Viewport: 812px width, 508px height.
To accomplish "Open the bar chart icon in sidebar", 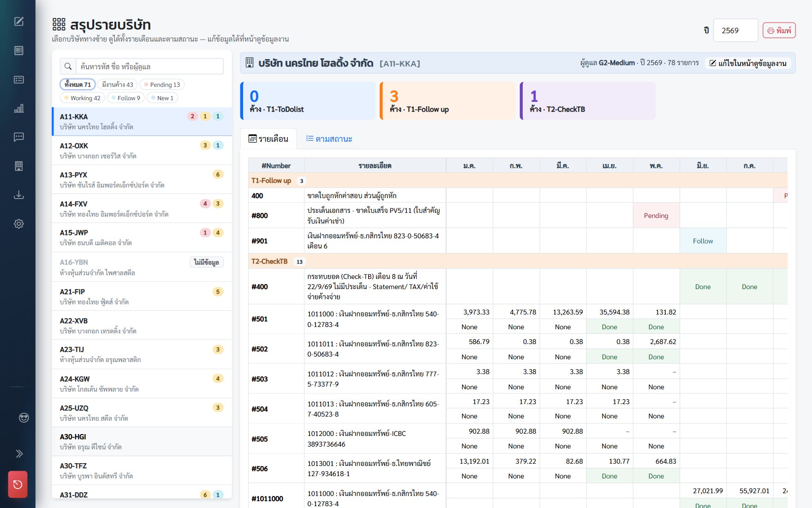I will tap(19, 109).
